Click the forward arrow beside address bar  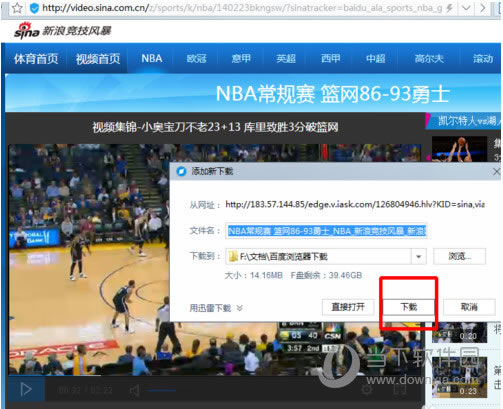tap(482, 8)
